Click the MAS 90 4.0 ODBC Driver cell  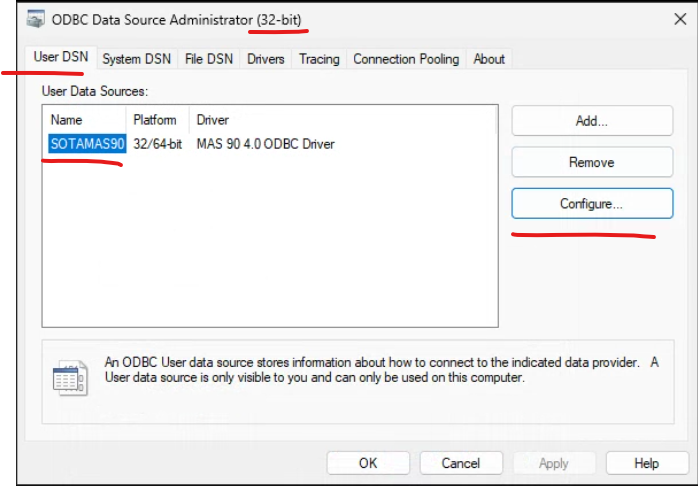[x=265, y=144]
